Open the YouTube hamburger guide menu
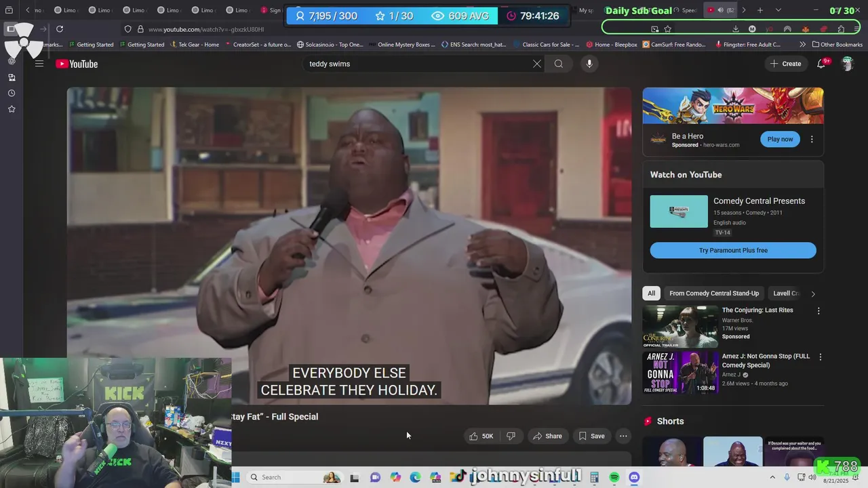 (39, 64)
